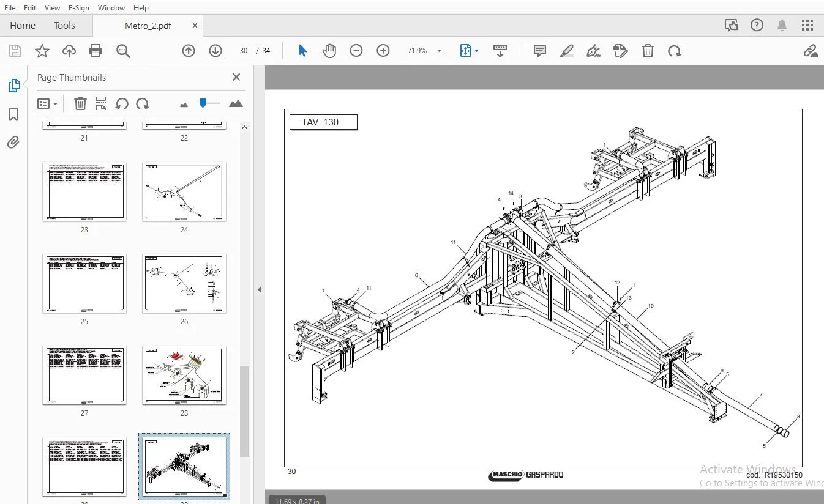Click the thumbnail size slider handle
The height and width of the screenshot is (504, 824).
click(x=203, y=103)
